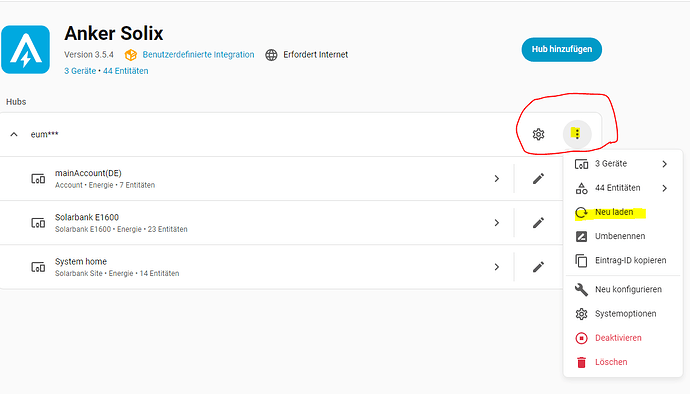690x394 pixels.
Task: Click the shapes icon beside menu 44 Entitäten
Action: pos(581,188)
